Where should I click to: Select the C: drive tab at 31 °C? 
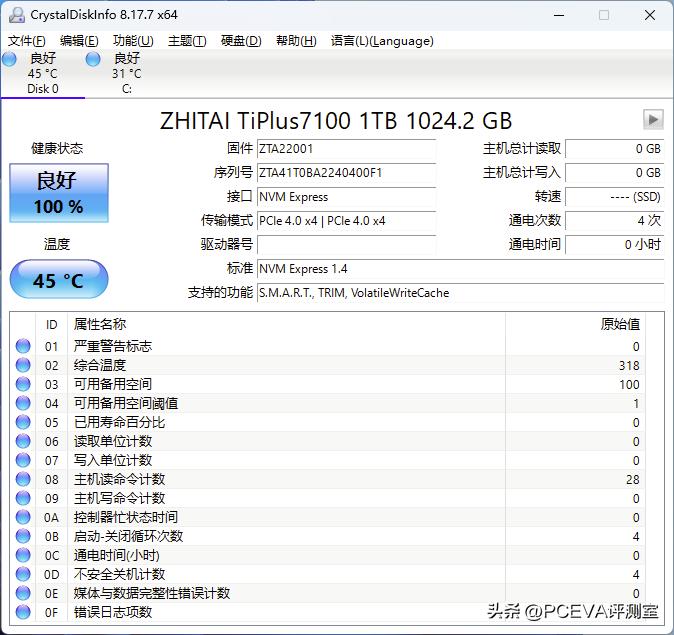tap(126, 73)
